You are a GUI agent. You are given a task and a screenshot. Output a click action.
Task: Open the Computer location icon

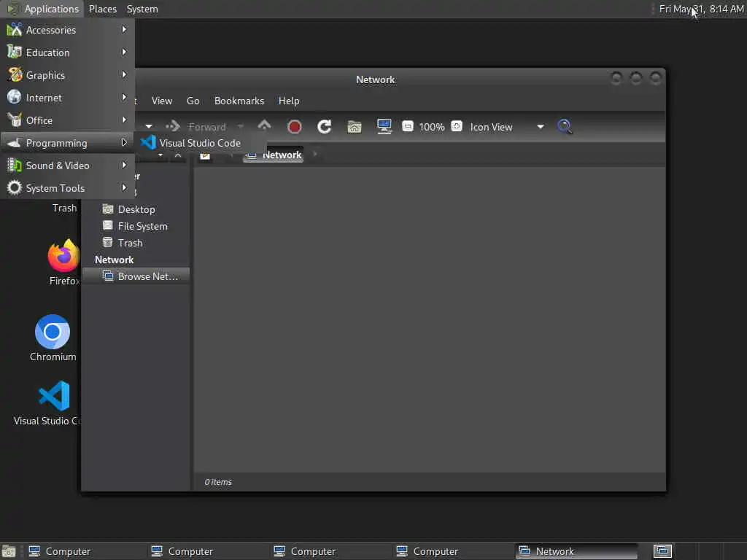coord(384,127)
